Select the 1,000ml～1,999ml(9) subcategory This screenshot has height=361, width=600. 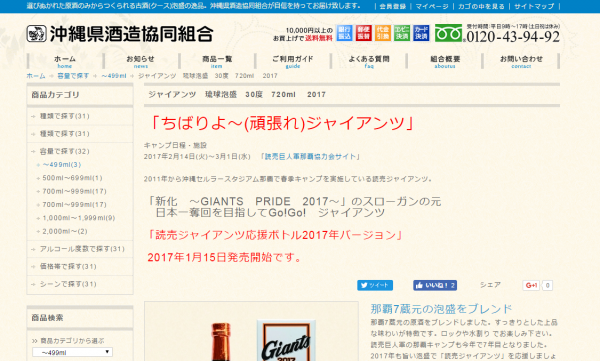click(78, 218)
